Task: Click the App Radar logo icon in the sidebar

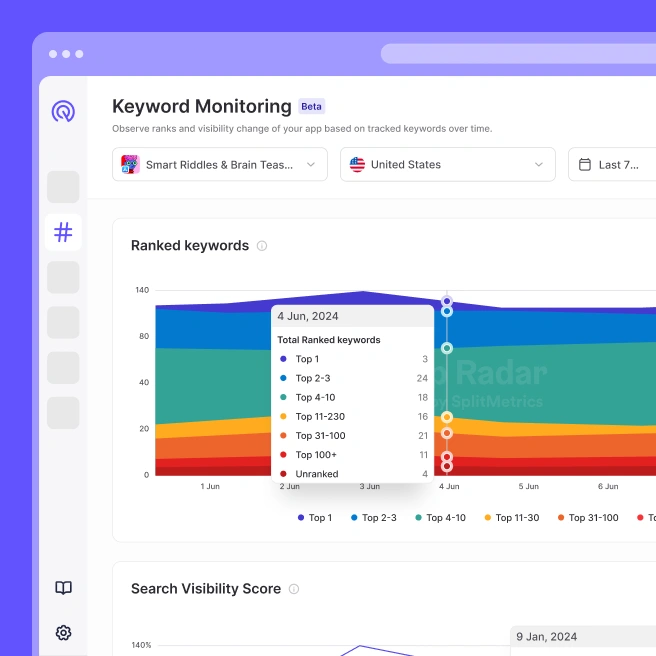Action: click(63, 111)
